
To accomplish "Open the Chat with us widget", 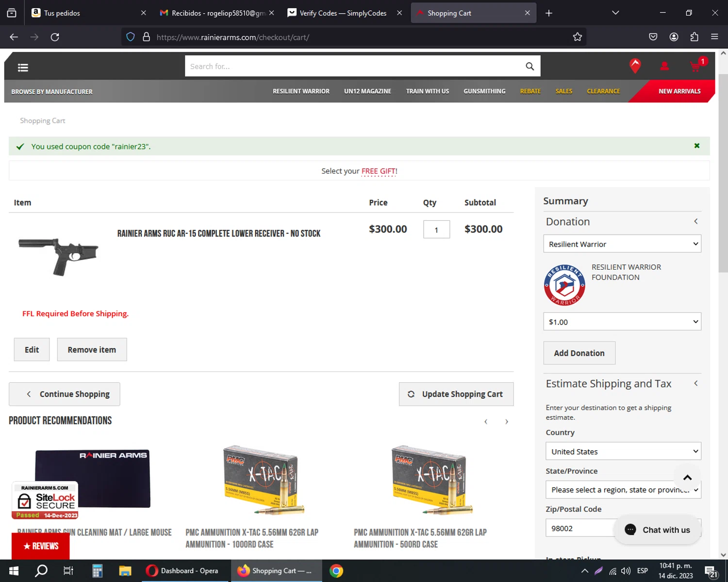I will pos(657,530).
